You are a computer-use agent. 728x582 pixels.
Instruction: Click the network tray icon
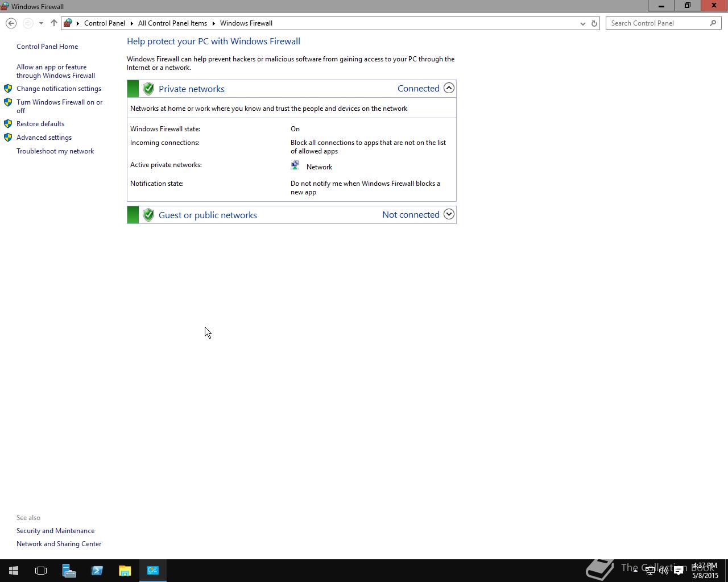click(650, 571)
